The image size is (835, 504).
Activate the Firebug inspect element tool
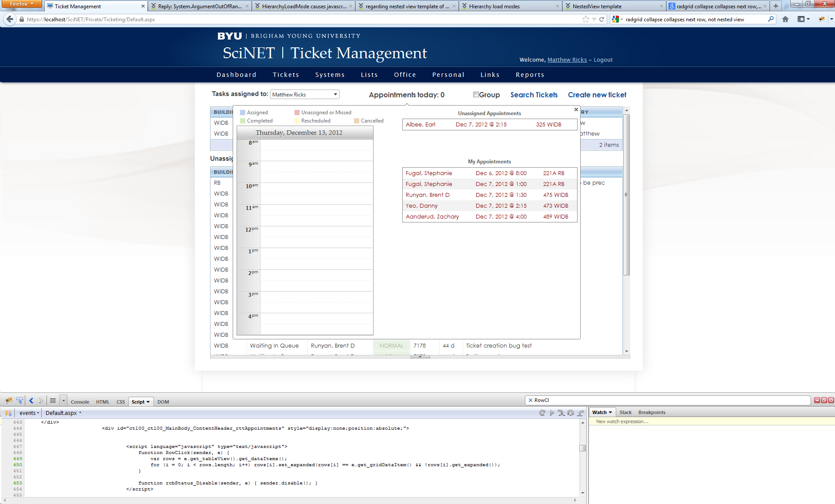tap(20, 401)
